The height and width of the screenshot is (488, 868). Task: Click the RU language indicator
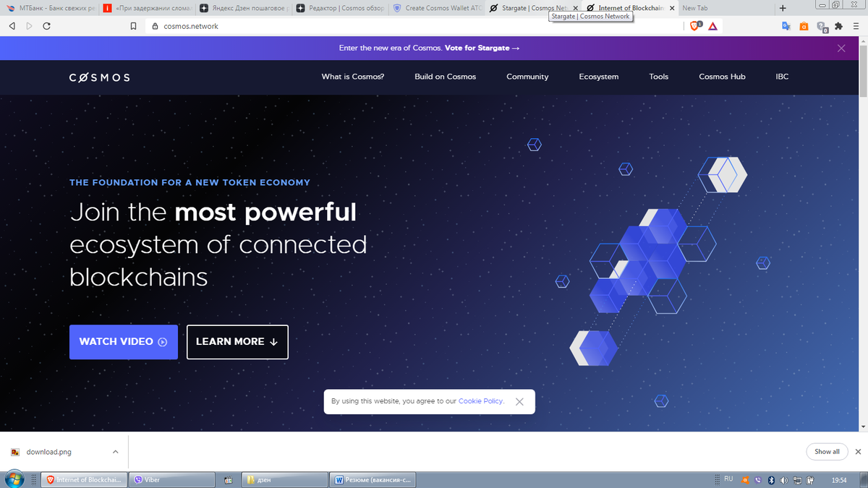(x=728, y=479)
